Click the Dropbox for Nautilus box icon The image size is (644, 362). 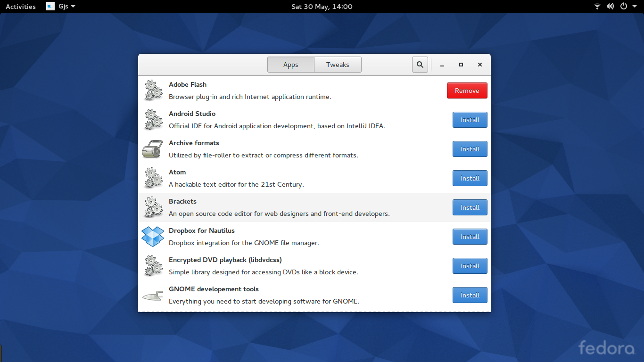[153, 237]
